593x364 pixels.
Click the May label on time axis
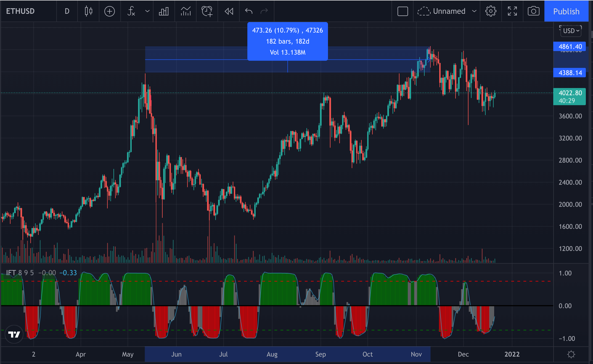pyautogui.click(x=128, y=354)
